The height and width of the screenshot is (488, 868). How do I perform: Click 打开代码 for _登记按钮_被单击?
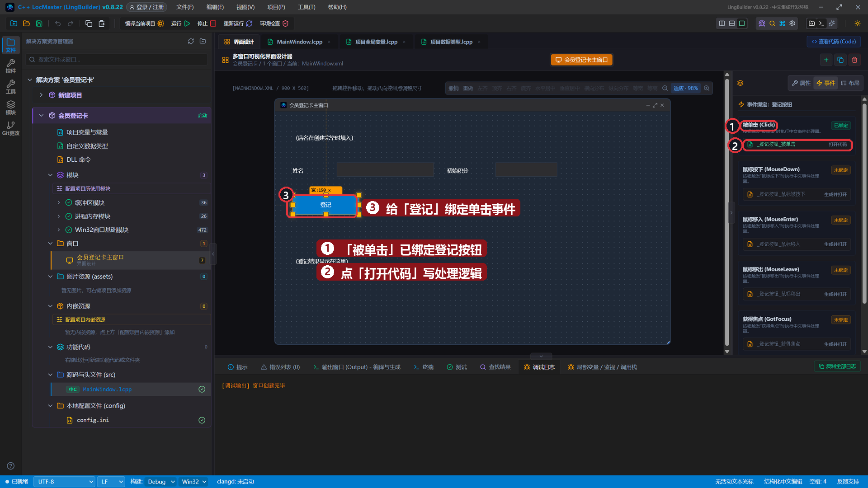pos(837,145)
